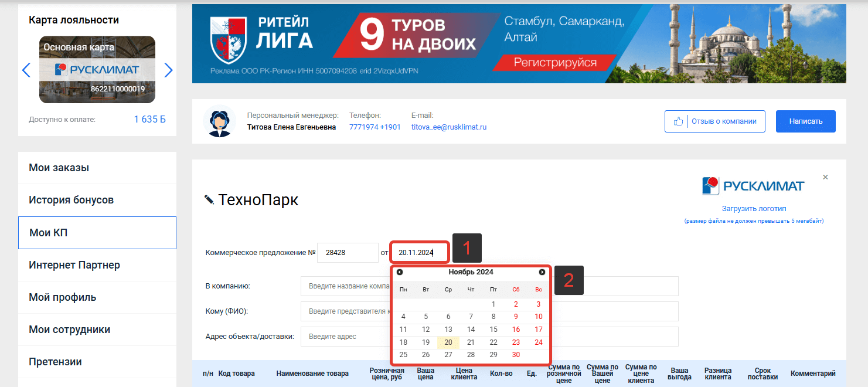This screenshot has height=387, width=868.
Task: Click Титова Елена Евгеньевна manager name
Action: click(x=291, y=127)
